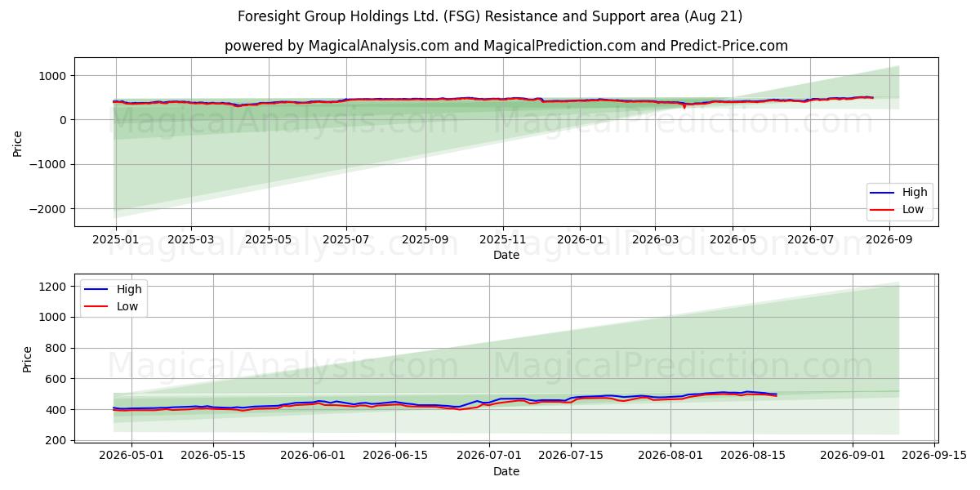Click the bottom chart y-axis value 800
This screenshot has width=980, height=490.
[58, 348]
